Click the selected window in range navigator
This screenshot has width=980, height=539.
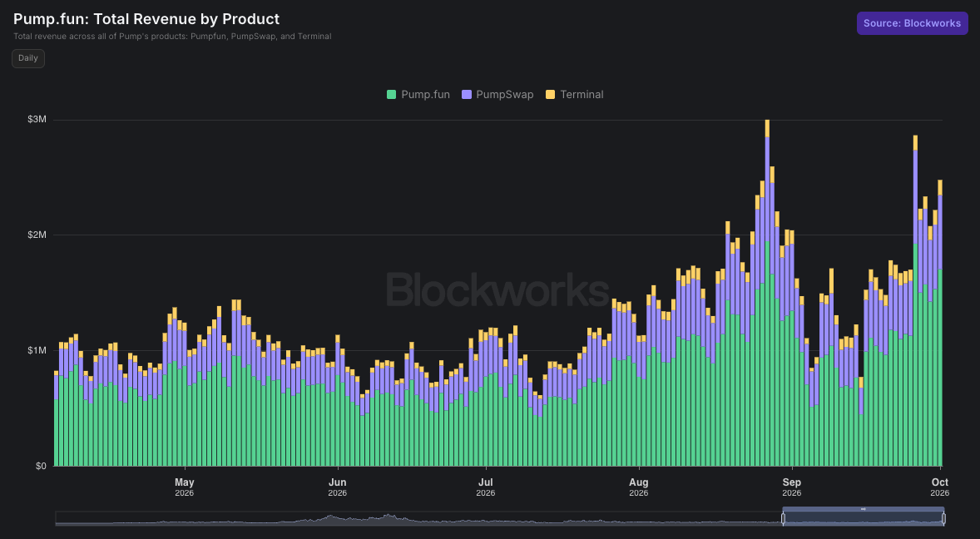click(x=864, y=518)
